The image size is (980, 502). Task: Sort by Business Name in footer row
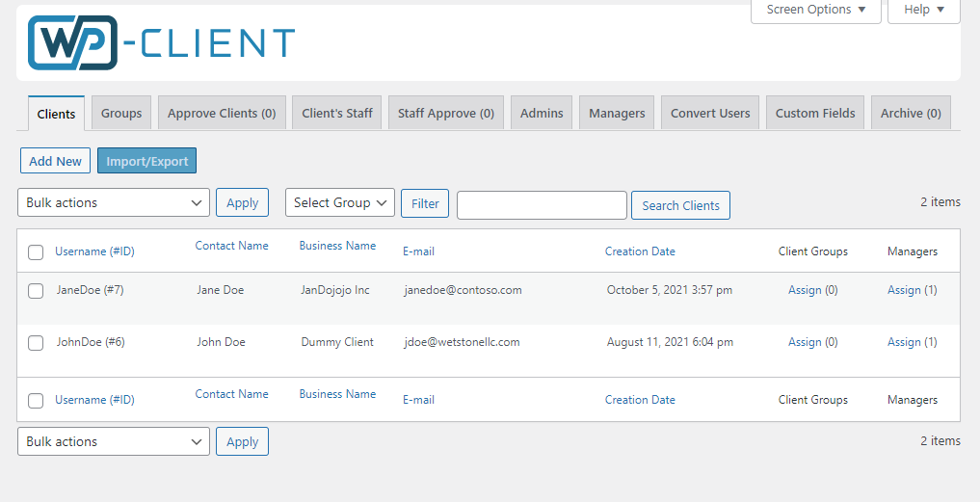coord(337,394)
